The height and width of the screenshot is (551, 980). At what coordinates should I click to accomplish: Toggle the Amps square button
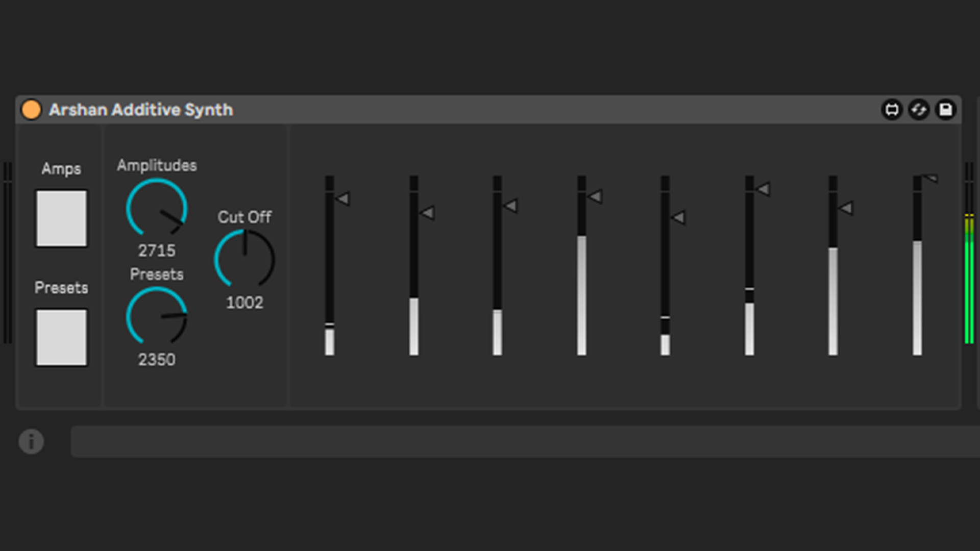[x=61, y=218]
